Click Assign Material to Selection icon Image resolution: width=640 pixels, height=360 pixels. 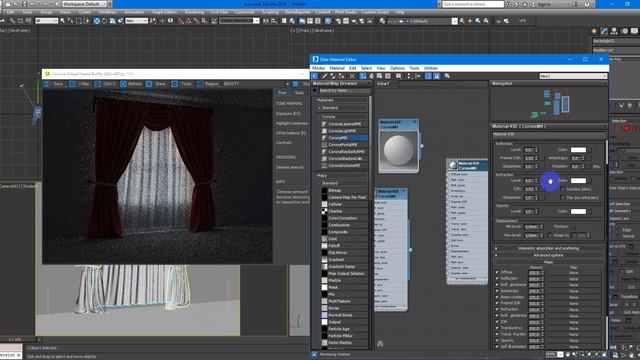point(341,76)
